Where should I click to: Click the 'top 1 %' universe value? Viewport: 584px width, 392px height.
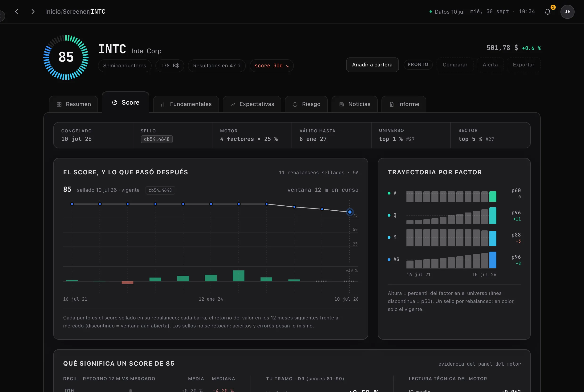tap(391, 139)
